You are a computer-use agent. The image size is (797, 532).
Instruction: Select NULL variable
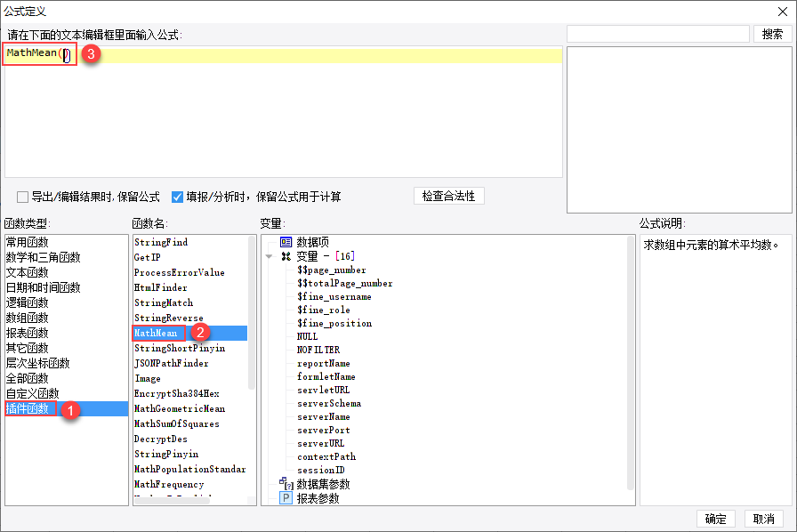(x=308, y=336)
